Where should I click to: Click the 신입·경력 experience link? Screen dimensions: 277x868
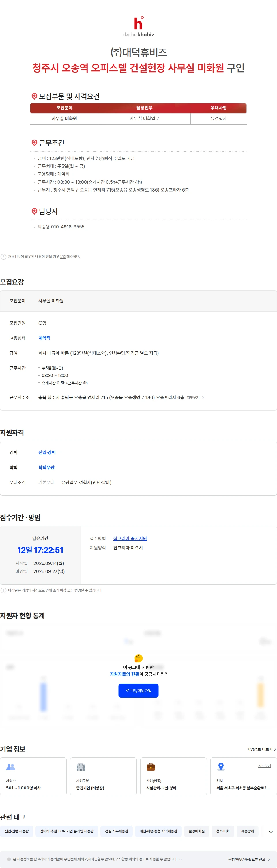click(x=47, y=453)
